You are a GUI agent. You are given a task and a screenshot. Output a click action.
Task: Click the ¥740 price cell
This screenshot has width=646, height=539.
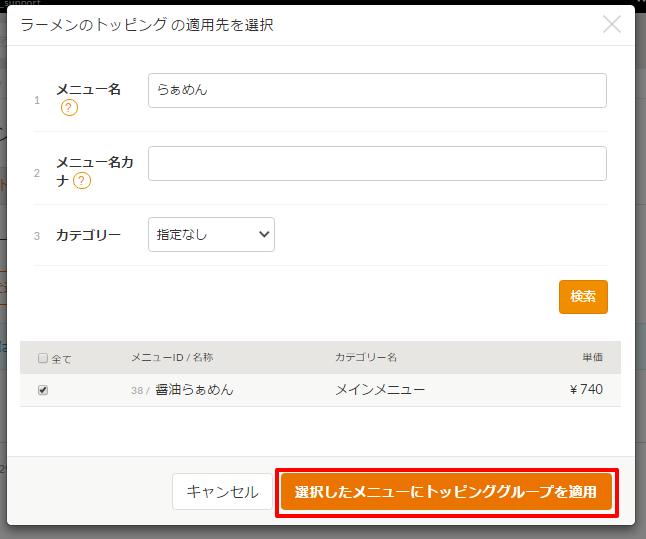[x=586, y=390]
